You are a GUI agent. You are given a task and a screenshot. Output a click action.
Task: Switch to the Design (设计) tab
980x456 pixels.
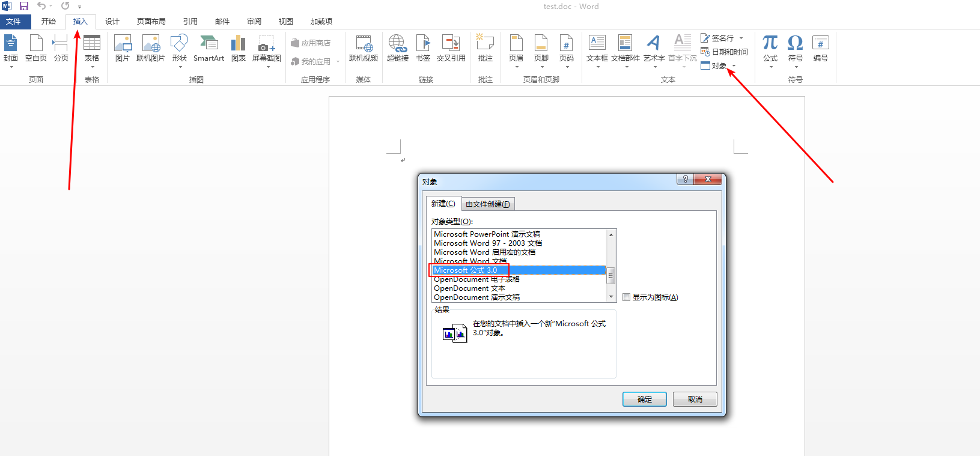pos(112,21)
